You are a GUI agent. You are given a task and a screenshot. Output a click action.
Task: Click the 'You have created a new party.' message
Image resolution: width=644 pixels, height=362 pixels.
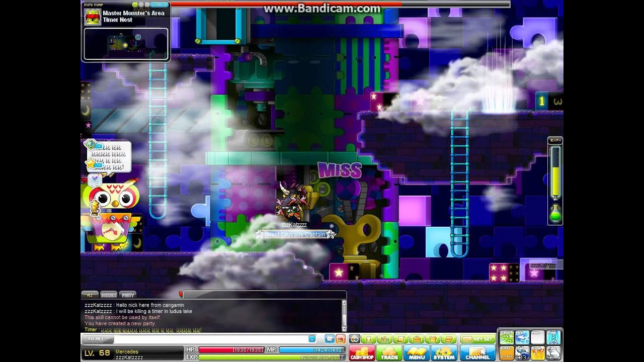point(120,323)
